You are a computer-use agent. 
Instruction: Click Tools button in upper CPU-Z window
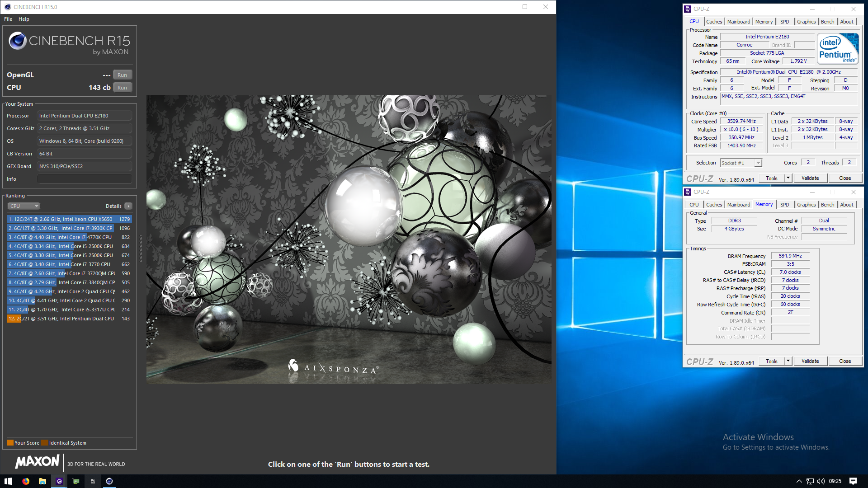click(771, 178)
